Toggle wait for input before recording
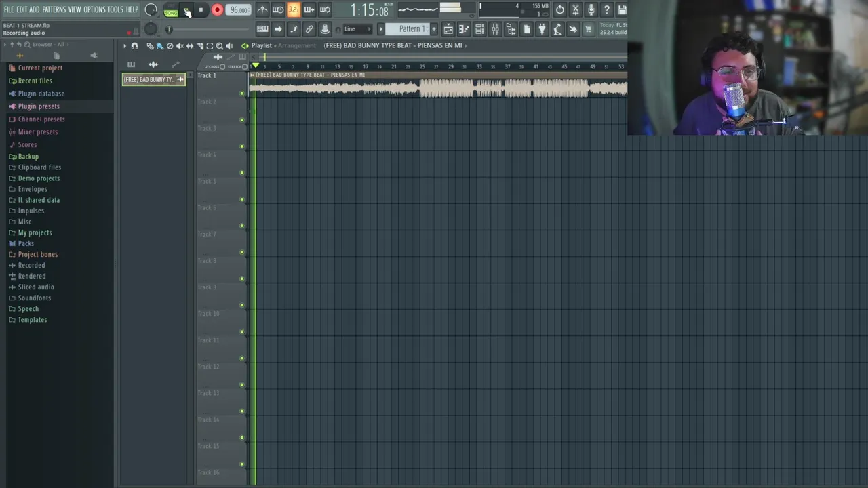The height and width of the screenshot is (488, 868). tap(278, 9)
